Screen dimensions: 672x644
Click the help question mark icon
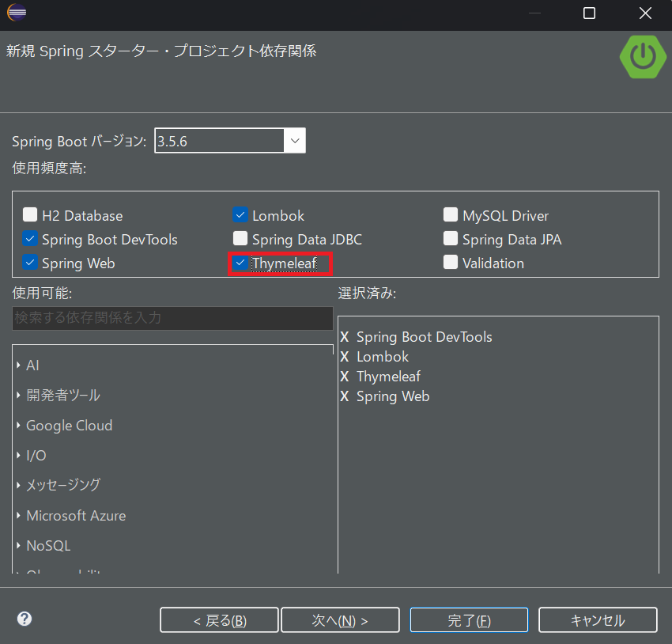click(25, 619)
